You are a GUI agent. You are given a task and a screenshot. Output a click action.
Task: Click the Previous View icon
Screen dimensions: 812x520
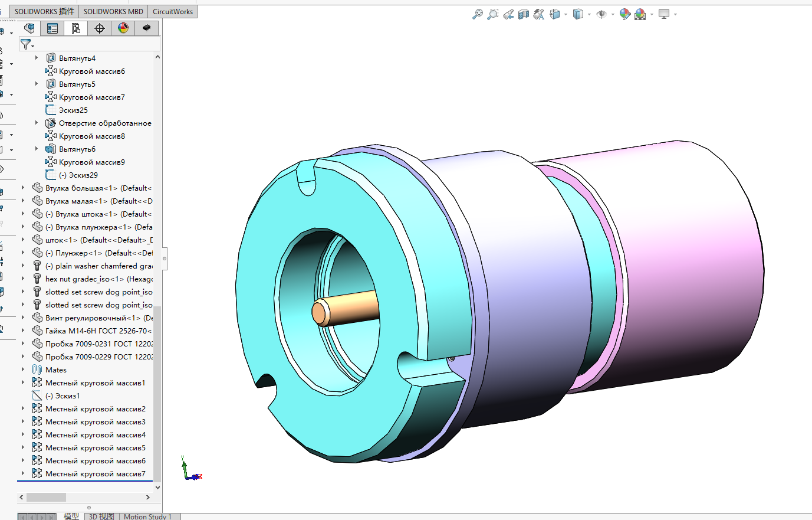click(x=508, y=14)
